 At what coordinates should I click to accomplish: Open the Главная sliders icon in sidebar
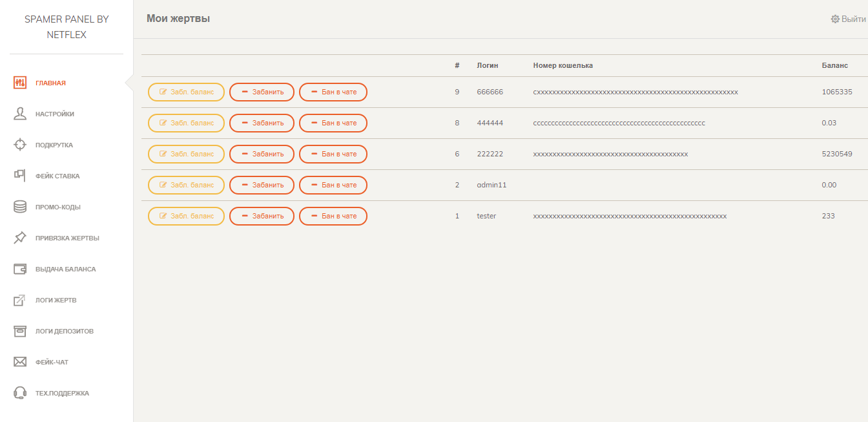click(20, 83)
